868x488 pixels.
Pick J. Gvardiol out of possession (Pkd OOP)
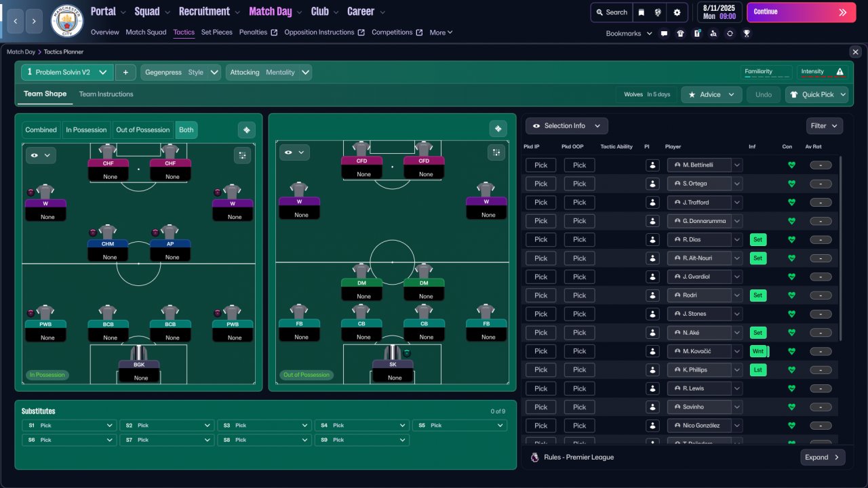(x=579, y=277)
